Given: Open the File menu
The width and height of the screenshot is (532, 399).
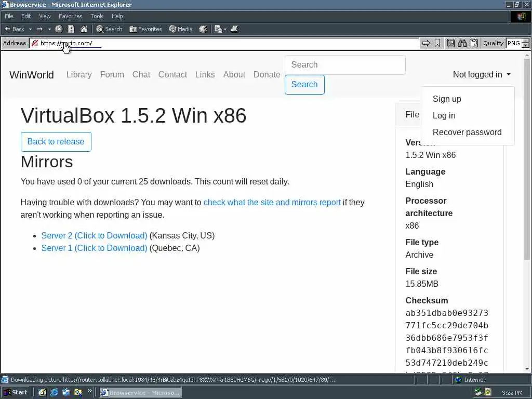Looking at the screenshot, I should tap(9, 16).
